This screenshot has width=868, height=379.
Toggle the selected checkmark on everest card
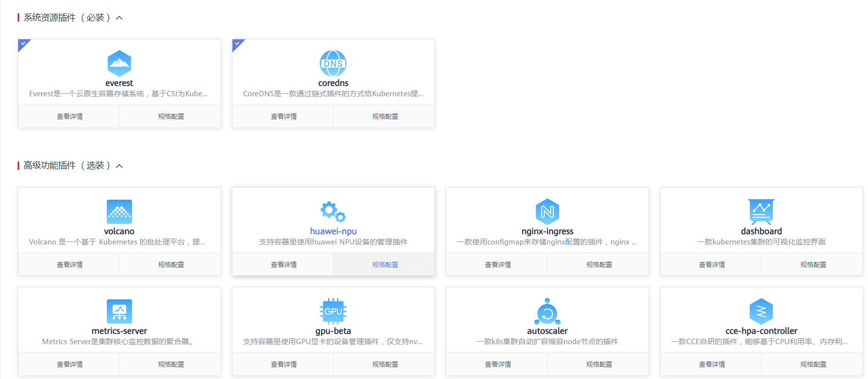coord(23,44)
